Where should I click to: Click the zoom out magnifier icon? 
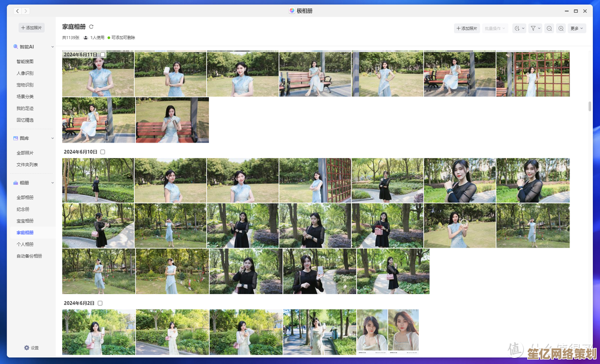(549, 28)
